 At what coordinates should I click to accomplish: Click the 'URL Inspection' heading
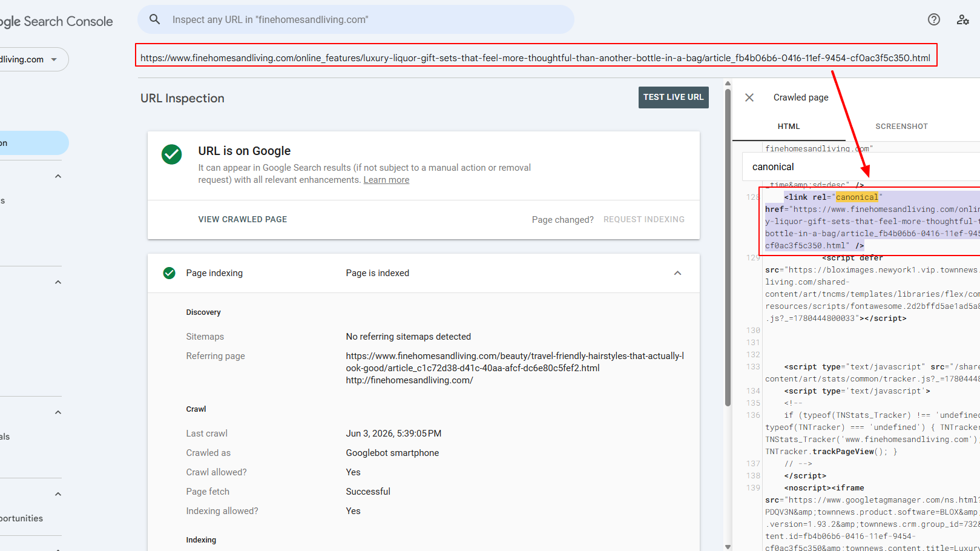pyautogui.click(x=182, y=98)
